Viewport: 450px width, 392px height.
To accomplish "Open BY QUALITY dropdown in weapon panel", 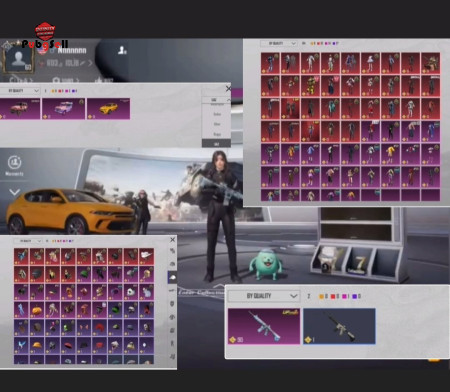I will [x=263, y=296].
